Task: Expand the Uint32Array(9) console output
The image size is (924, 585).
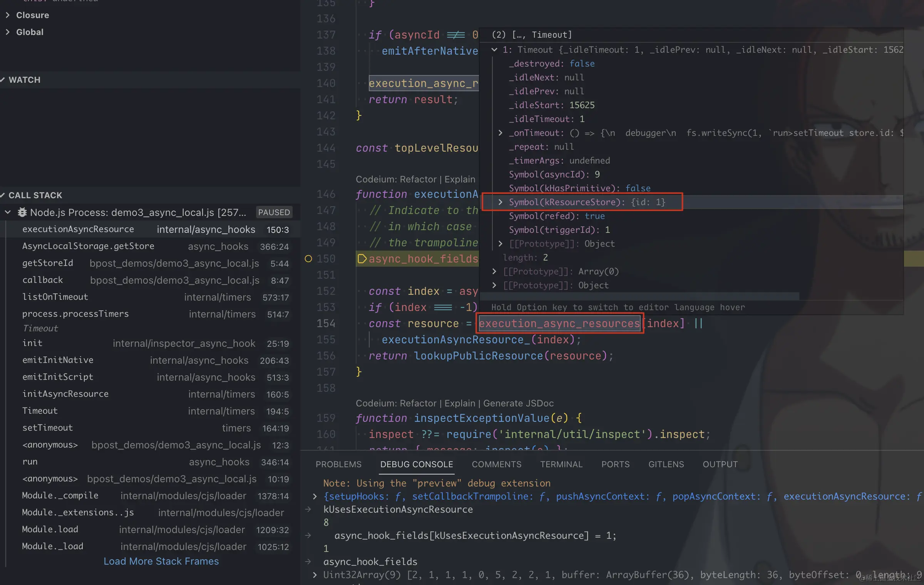Action: tap(315, 575)
